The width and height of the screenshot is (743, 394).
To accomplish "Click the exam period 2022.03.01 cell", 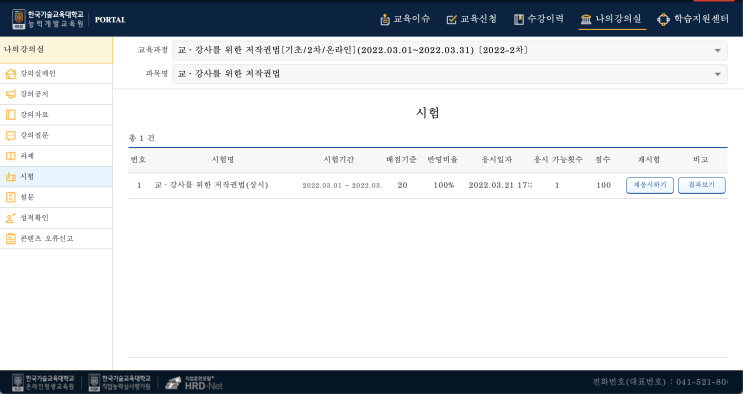I will pos(342,185).
